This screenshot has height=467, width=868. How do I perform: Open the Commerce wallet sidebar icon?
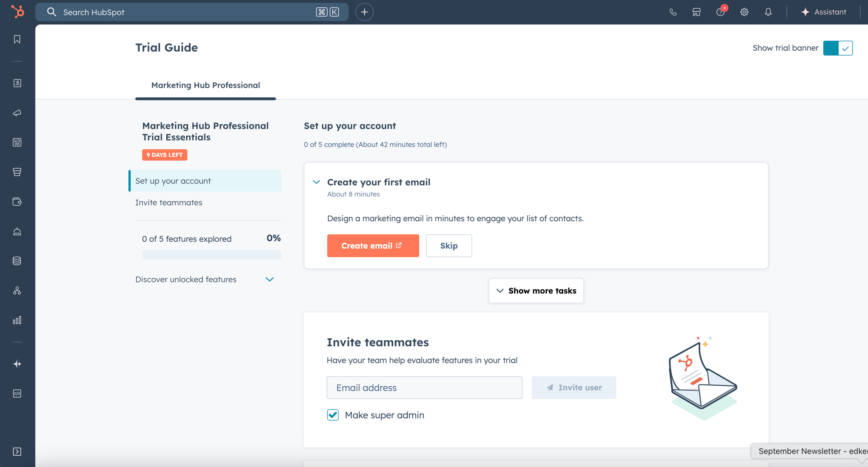tap(17, 202)
